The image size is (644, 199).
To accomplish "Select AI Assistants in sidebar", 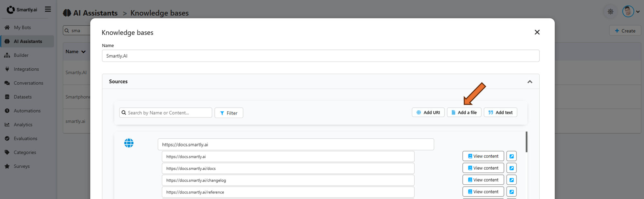I will pyautogui.click(x=27, y=41).
